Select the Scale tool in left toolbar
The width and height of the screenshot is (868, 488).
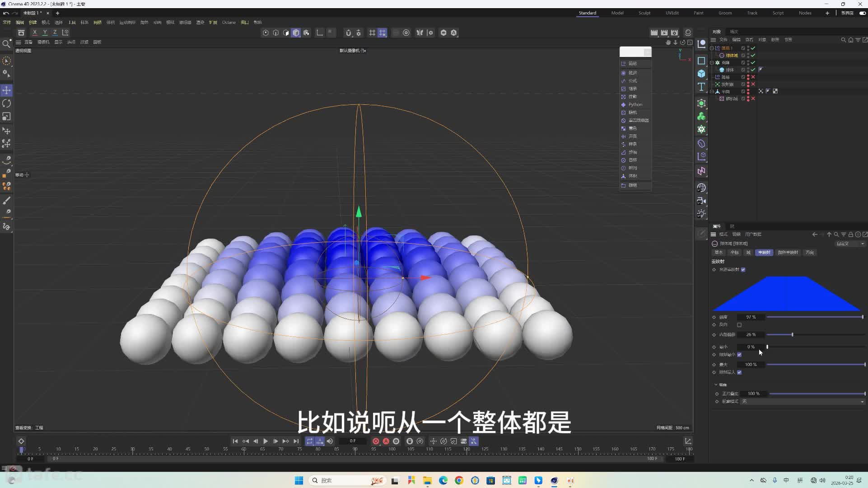tap(6, 117)
